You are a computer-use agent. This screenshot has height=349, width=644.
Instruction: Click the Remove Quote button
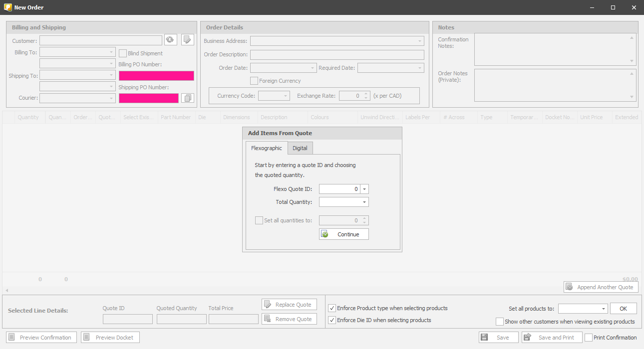click(x=289, y=319)
